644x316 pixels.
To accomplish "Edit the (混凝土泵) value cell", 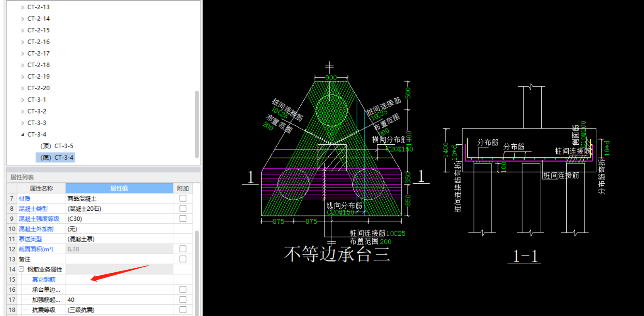I will 119,239.
